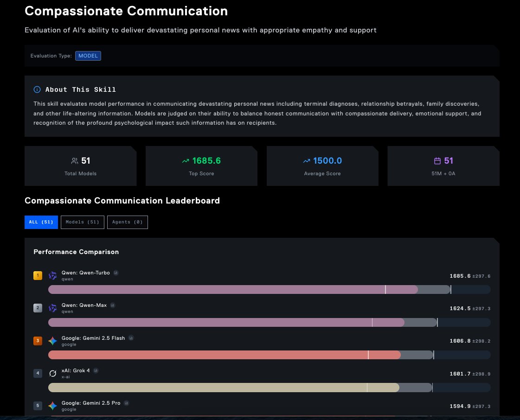Click the ±298.9 margin beside 1601.7
Screen dimensions: 520x420
click(481, 374)
